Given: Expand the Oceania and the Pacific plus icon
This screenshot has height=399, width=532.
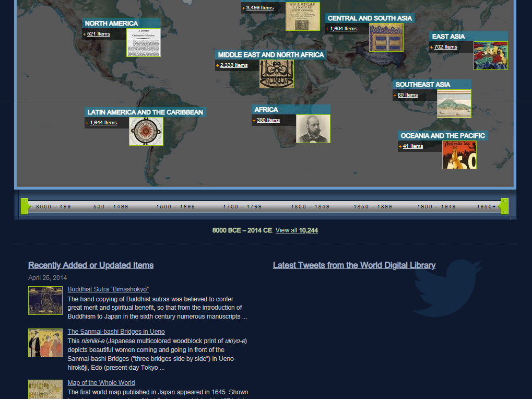Looking at the screenshot, I should click(400, 147).
